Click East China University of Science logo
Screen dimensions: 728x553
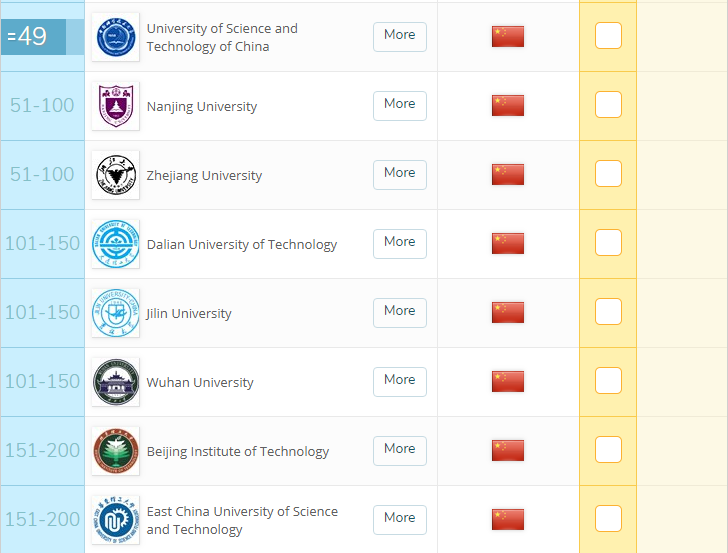coord(115,520)
